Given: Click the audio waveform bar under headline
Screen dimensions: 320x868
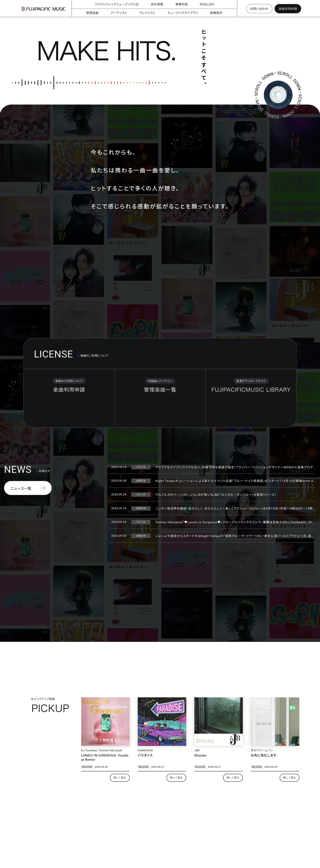Looking at the screenshot, I should 89,83.
